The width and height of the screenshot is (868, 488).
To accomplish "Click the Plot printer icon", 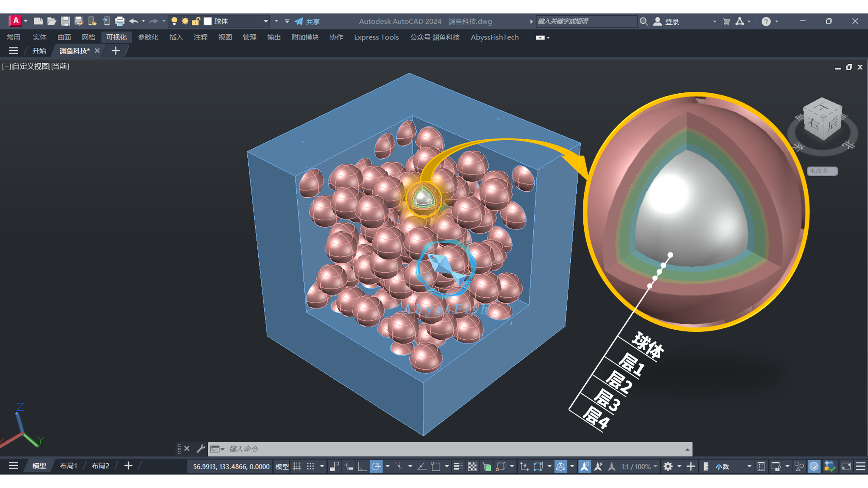I will tap(120, 21).
